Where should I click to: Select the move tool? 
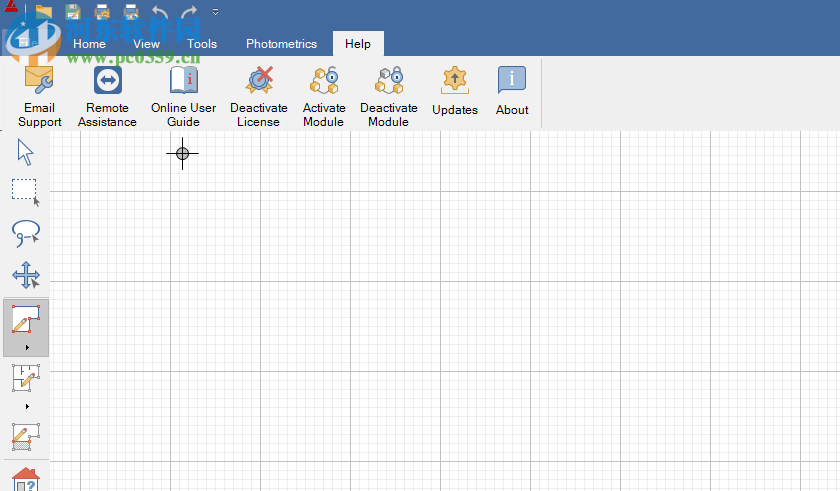26,276
